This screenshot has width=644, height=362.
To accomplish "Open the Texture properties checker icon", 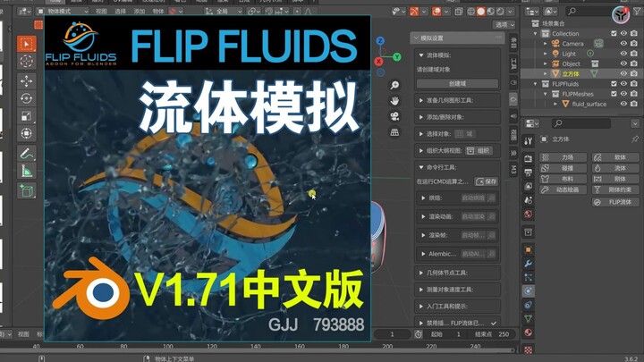I will 529,349.
